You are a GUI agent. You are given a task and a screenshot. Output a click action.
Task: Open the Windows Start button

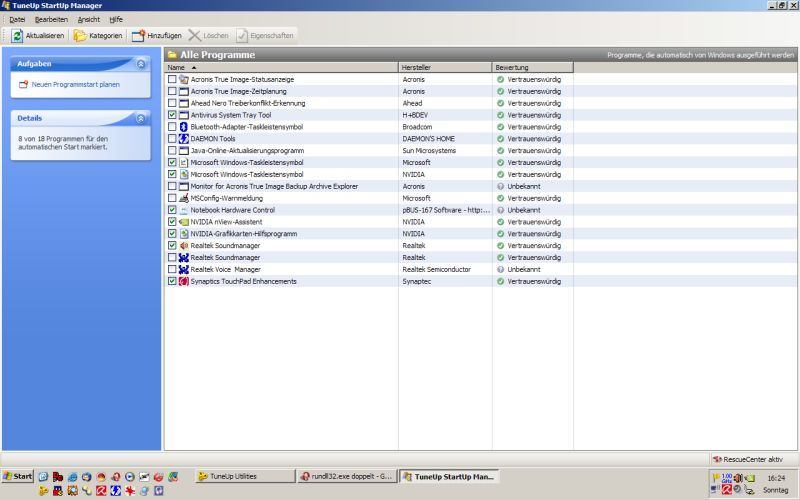tap(18, 477)
